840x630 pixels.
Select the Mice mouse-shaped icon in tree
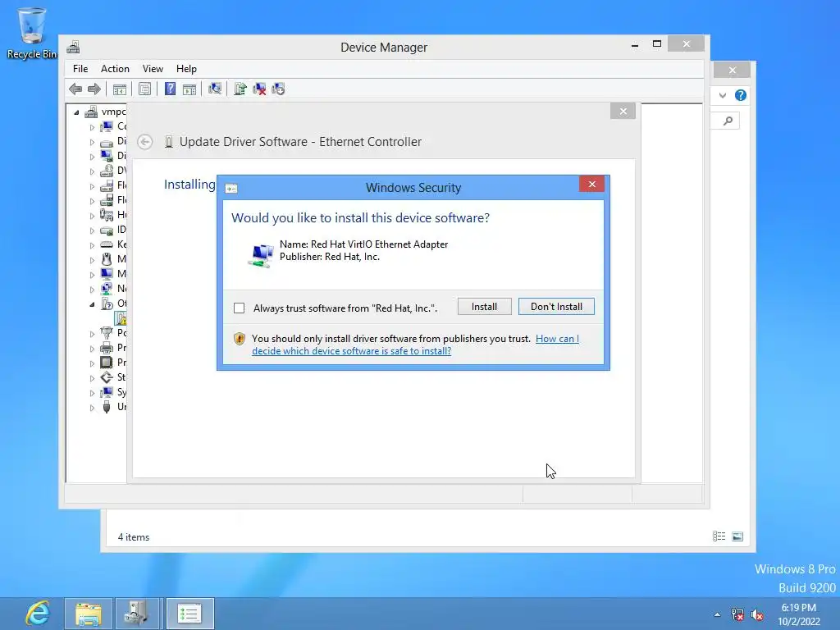coord(107,259)
